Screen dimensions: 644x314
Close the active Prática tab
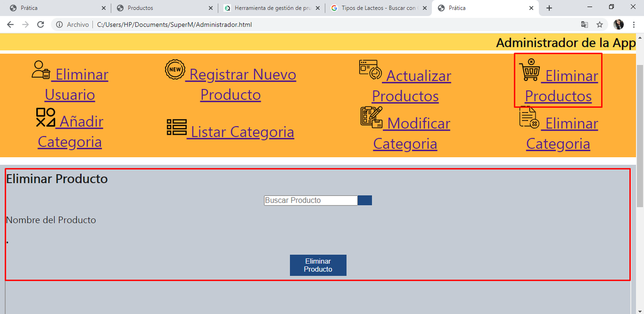532,8
